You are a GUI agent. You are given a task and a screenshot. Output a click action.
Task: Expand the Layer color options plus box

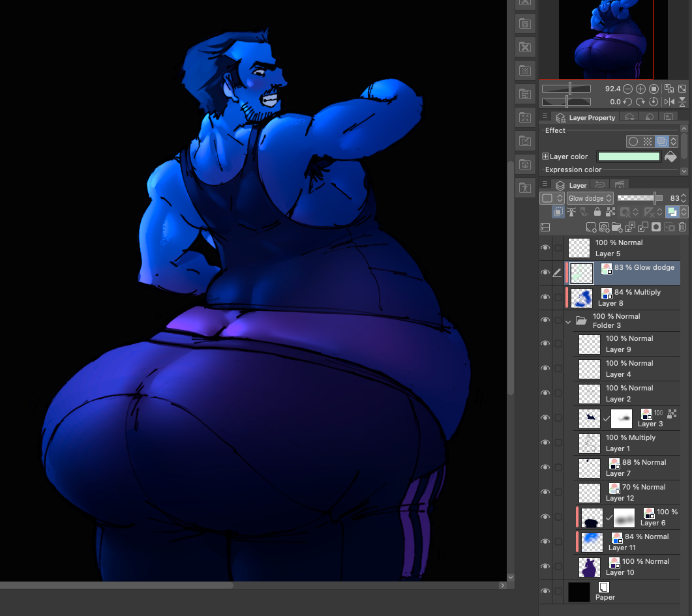(545, 156)
